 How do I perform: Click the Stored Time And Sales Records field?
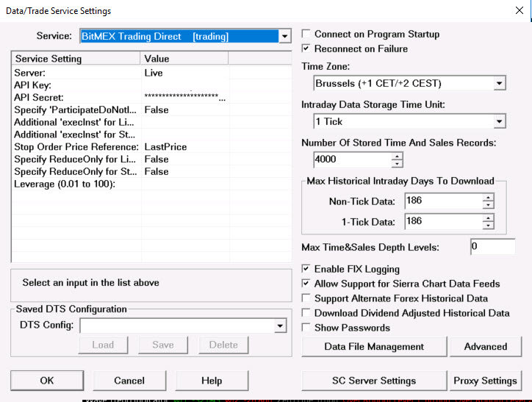pos(352,159)
